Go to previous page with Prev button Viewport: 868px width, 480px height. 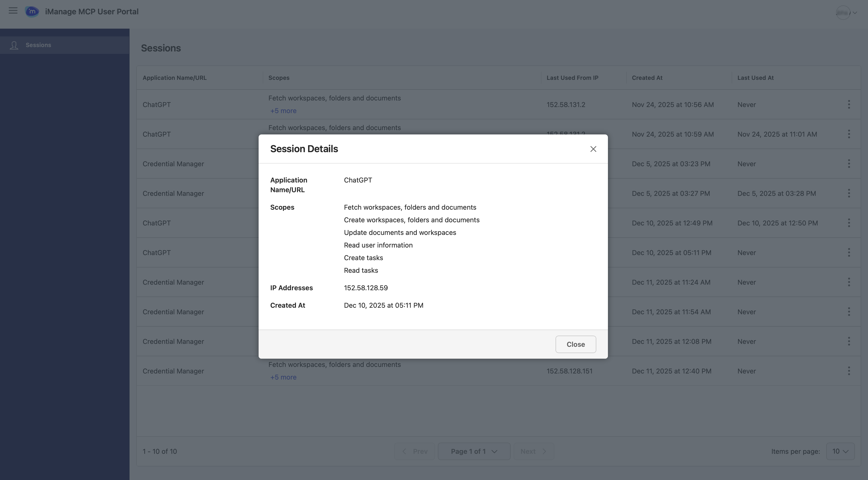click(414, 451)
